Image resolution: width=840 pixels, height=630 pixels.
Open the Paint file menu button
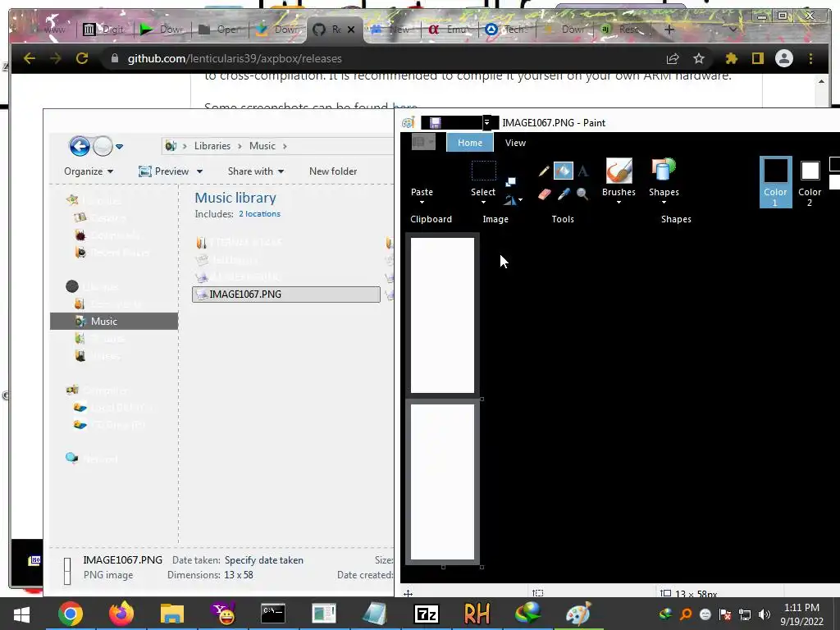[423, 143]
